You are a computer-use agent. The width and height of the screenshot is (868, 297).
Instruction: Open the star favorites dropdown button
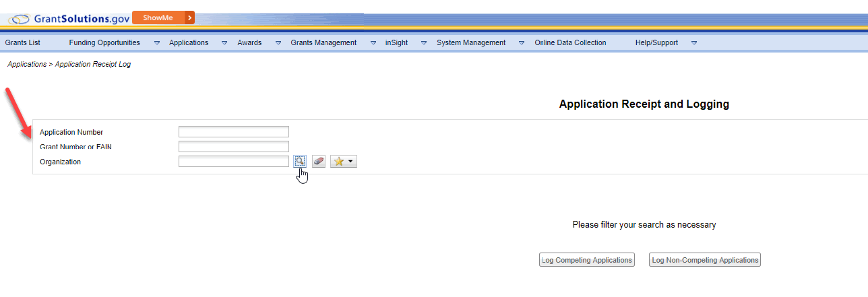pyautogui.click(x=343, y=162)
